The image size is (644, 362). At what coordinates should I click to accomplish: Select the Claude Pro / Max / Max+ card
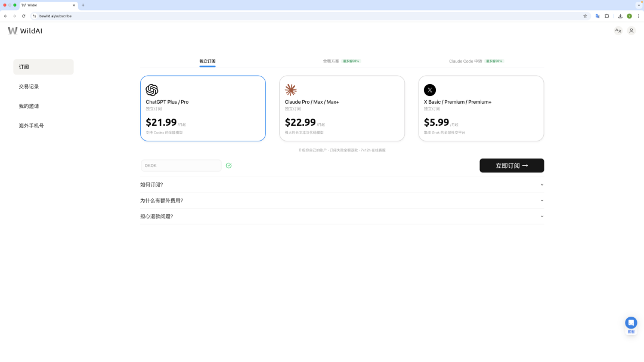[342, 109]
